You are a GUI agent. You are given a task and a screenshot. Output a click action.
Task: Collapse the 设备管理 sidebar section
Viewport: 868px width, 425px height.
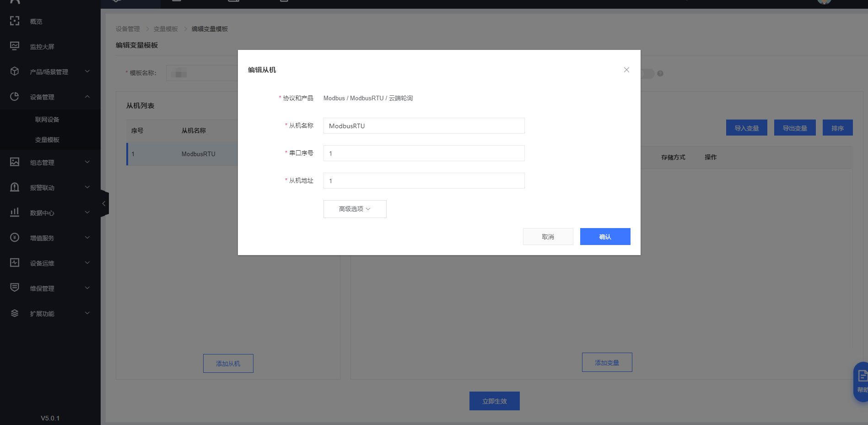click(87, 97)
